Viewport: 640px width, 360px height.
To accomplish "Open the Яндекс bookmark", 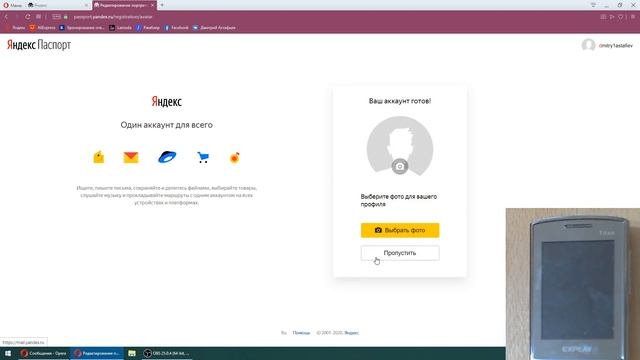I will (16, 28).
